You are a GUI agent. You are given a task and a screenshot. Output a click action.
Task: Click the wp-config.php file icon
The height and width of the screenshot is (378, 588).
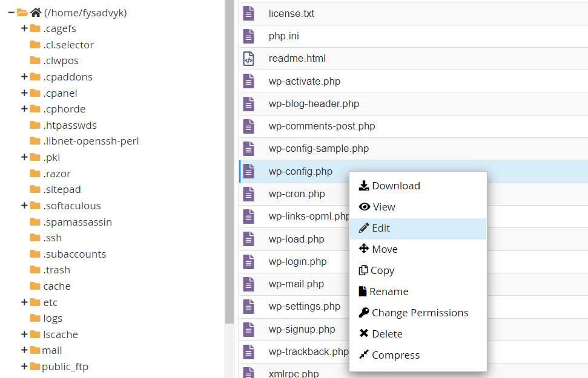(248, 171)
